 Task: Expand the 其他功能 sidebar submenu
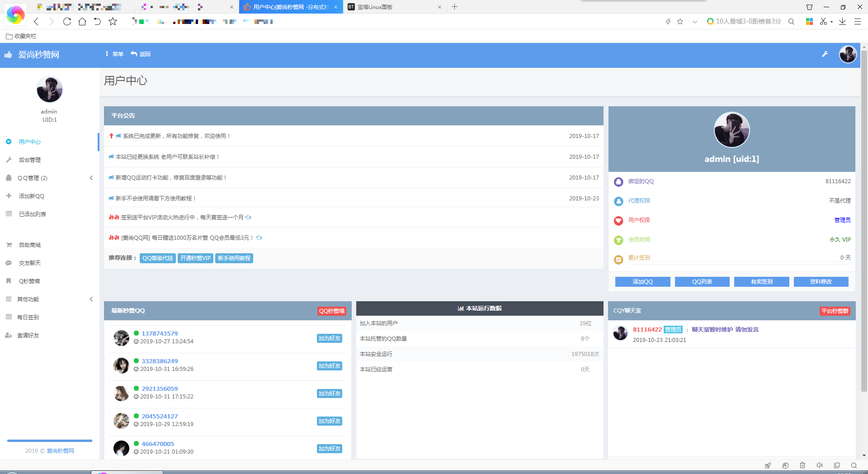91,299
